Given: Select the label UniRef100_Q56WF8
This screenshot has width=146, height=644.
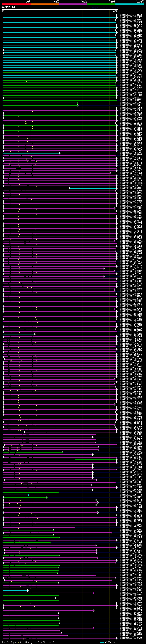Looking at the screenshot, I should point(131,80).
